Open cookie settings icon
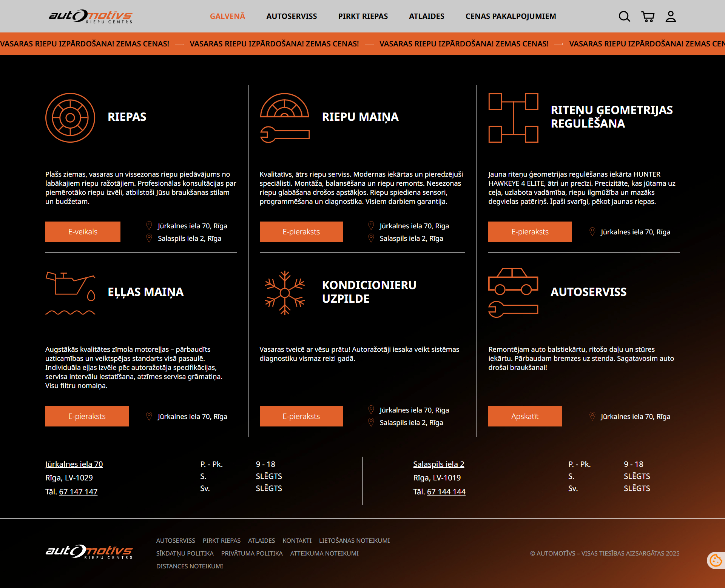Viewport: 725px width, 588px height. (x=716, y=560)
